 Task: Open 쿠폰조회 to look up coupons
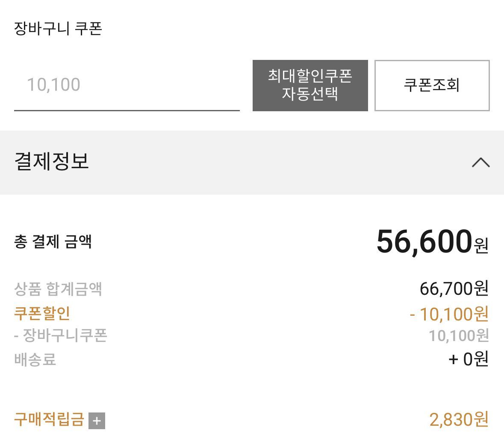click(432, 86)
